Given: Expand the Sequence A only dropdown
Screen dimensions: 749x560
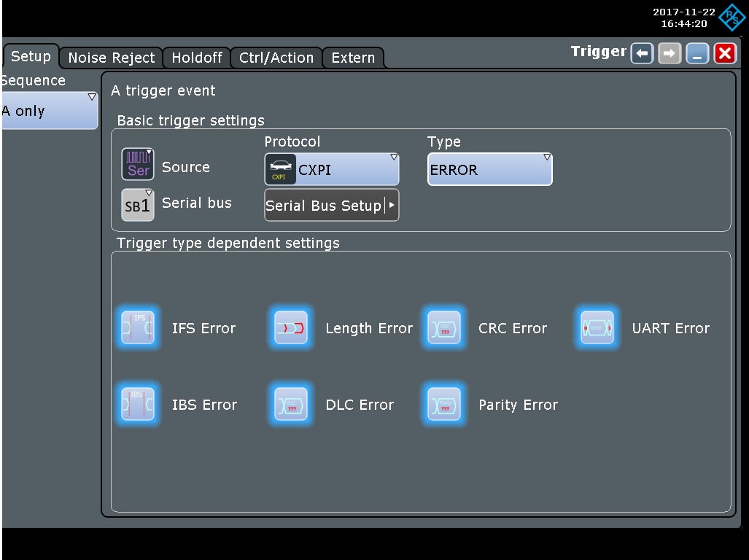Looking at the screenshot, I should click(49, 110).
